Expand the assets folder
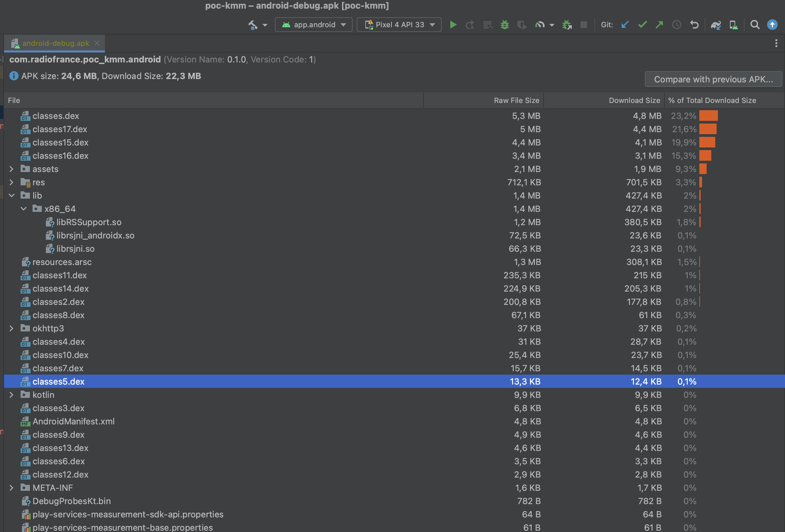785x532 pixels. pos(12,169)
